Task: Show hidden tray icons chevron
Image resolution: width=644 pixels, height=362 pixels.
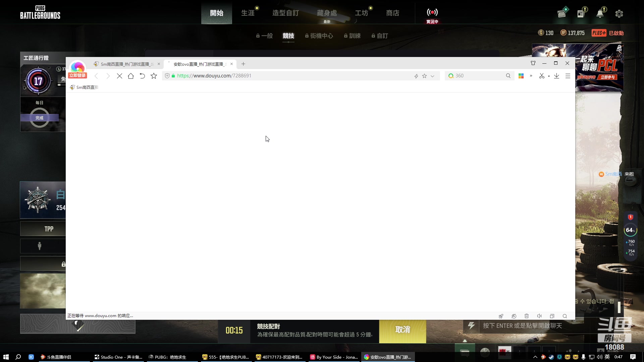Action: (x=535, y=357)
